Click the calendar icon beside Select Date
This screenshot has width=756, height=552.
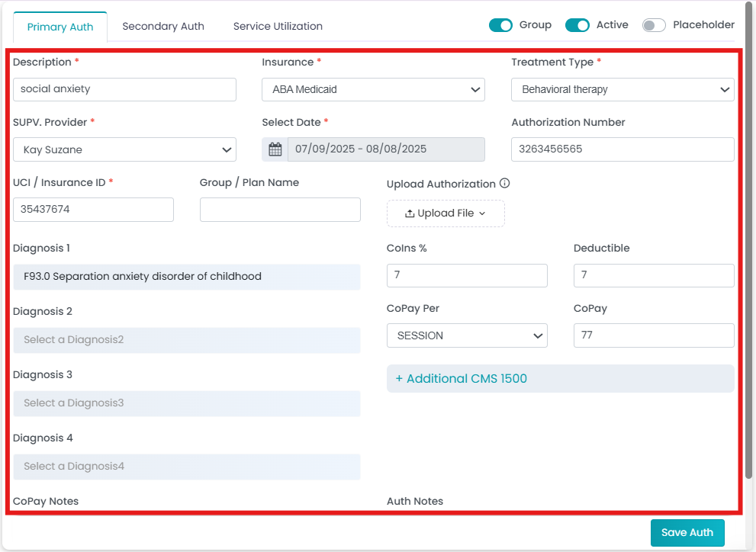(275, 149)
